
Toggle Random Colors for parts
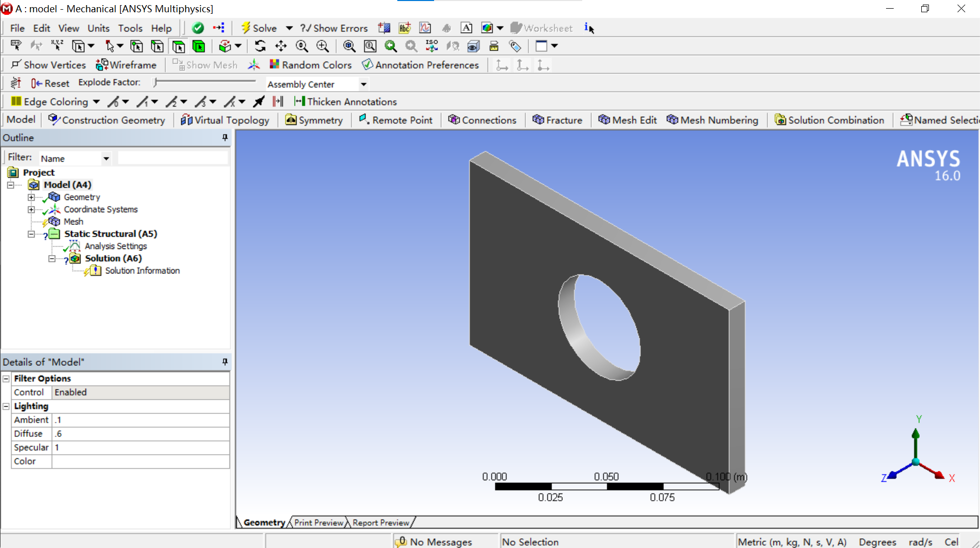click(x=310, y=65)
